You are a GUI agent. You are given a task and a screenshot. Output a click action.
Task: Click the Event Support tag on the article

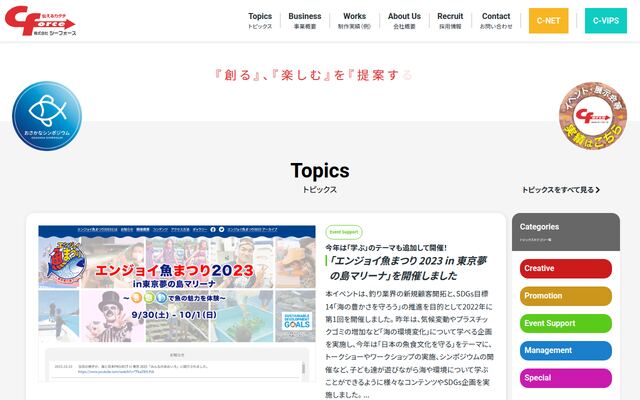(x=344, y=232)
